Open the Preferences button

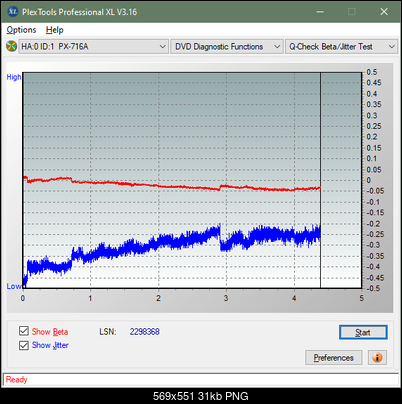pos(334,358)
